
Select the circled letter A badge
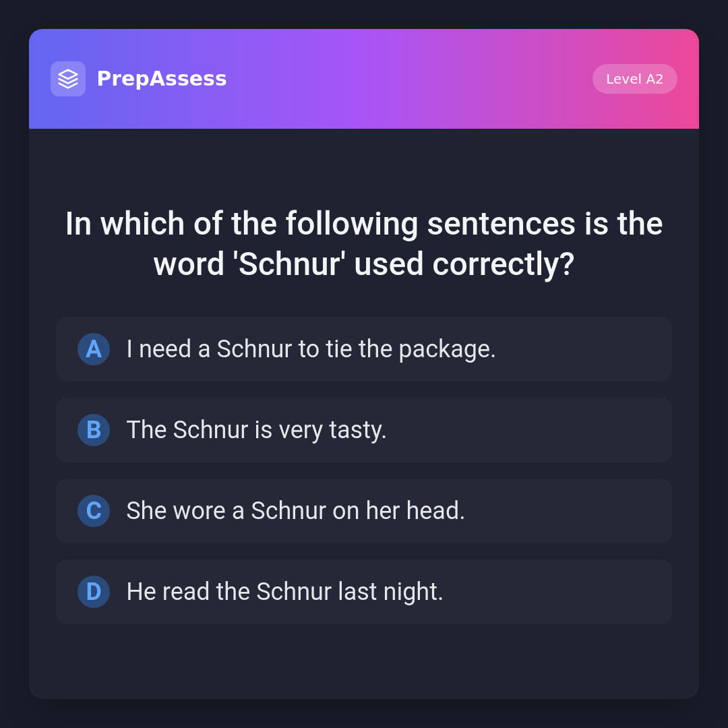point(94,349)
